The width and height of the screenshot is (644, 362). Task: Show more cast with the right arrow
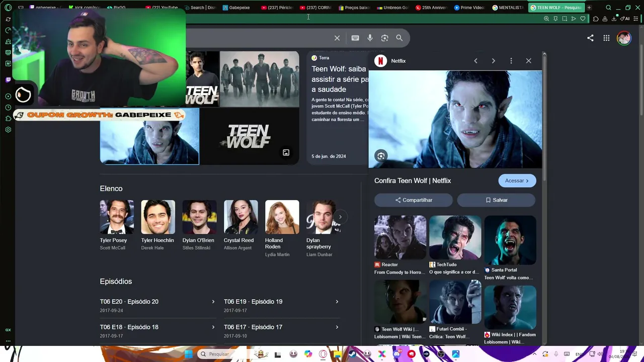tap(340, 217)
